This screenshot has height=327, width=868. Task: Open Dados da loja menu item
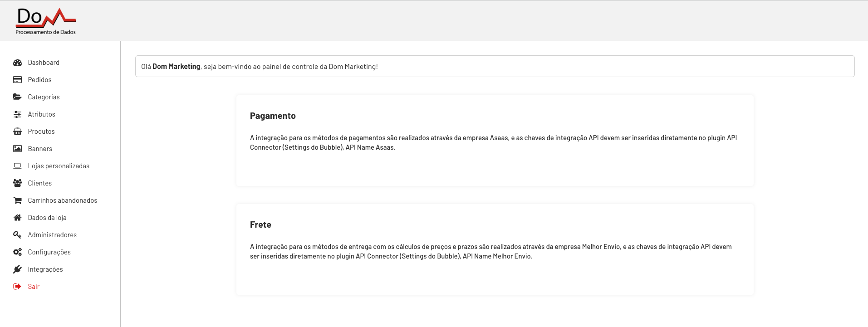(47, 218)
